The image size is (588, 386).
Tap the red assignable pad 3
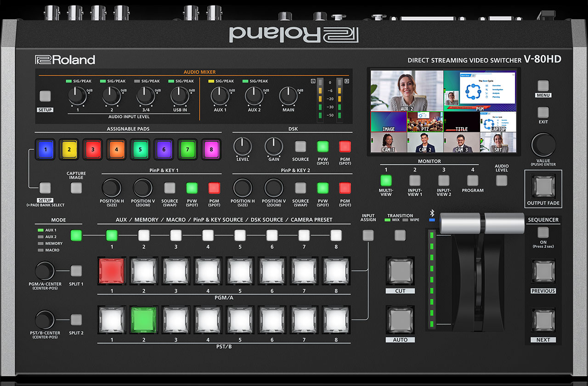point(93,149)
